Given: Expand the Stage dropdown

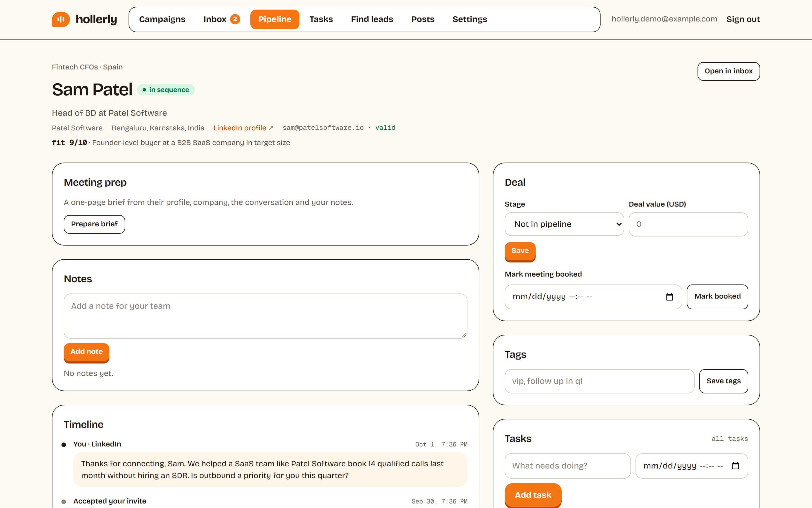Looking at the screenshot, I should pos(564,224).
